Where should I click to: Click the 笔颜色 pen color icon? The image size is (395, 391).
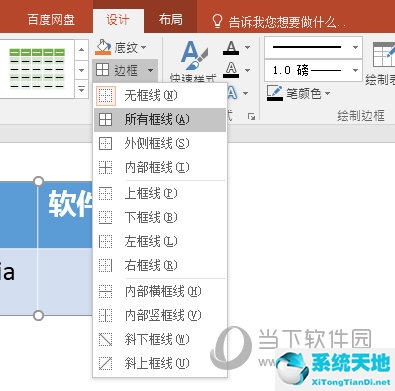coord(275,93)
